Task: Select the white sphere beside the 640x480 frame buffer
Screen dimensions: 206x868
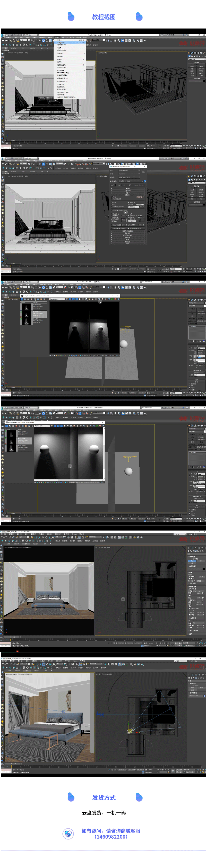Action: tap(124, 344)
